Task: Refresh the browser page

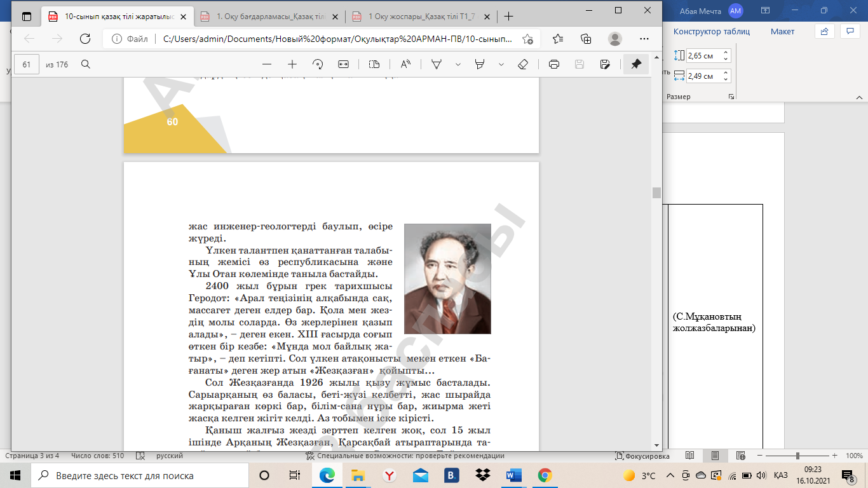Action: (85, 39)
